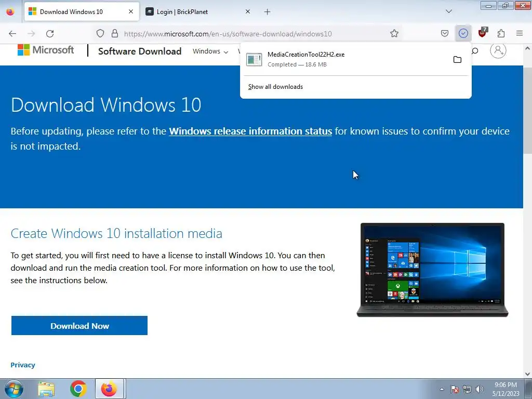Click the forward navigation arrow
The height and width of the screenshot is (399, 532).
(31, 34)
